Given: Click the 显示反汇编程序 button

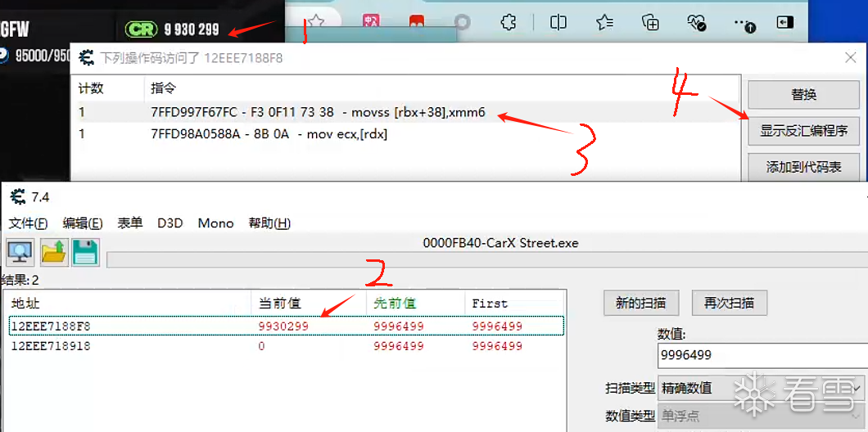Looking at the screenshot, I should [804, 131].
